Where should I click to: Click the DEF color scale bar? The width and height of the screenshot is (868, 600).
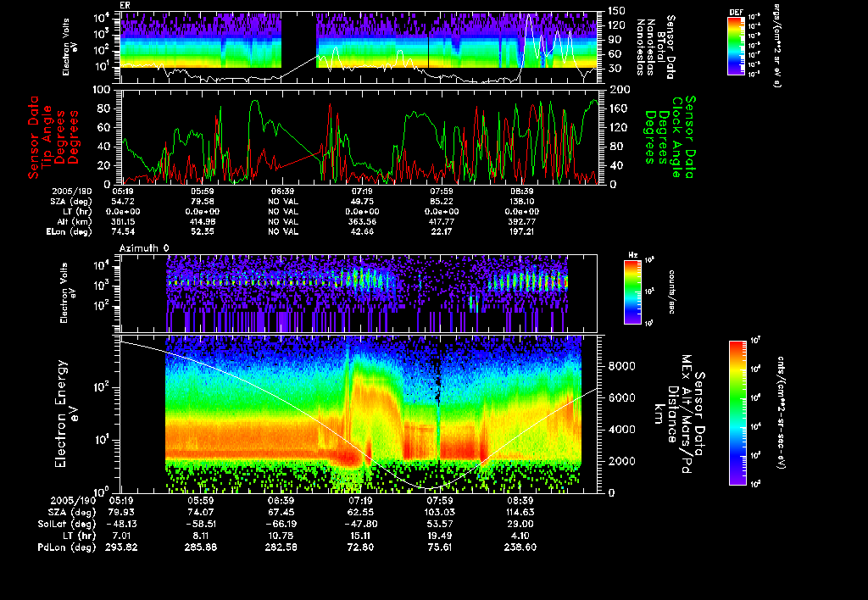click(x=736, y=46)
